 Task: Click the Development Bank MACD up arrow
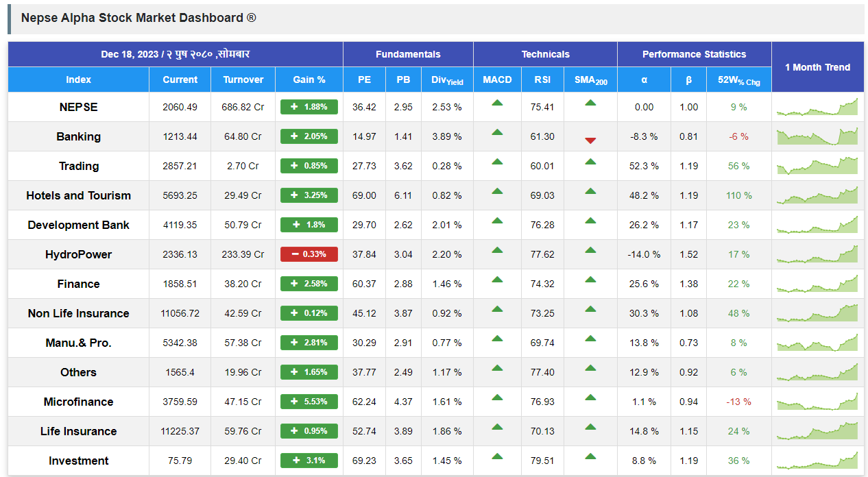pos(497,221)
